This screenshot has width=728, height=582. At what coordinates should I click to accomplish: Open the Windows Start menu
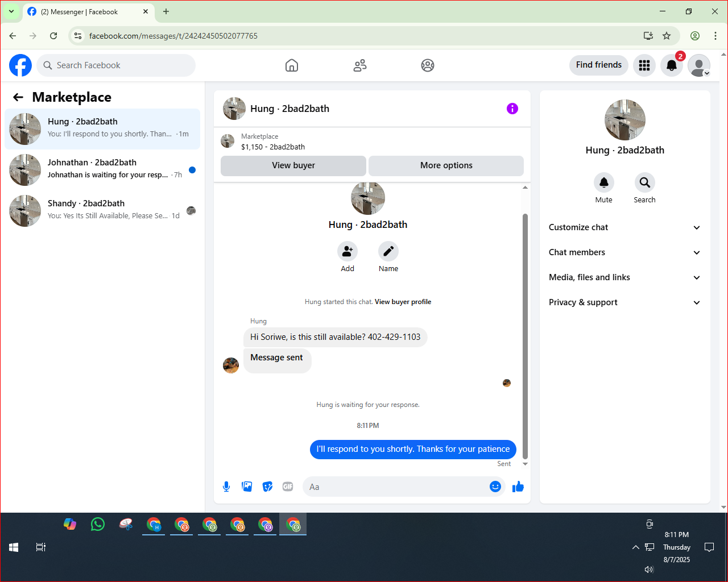point(14,547)
